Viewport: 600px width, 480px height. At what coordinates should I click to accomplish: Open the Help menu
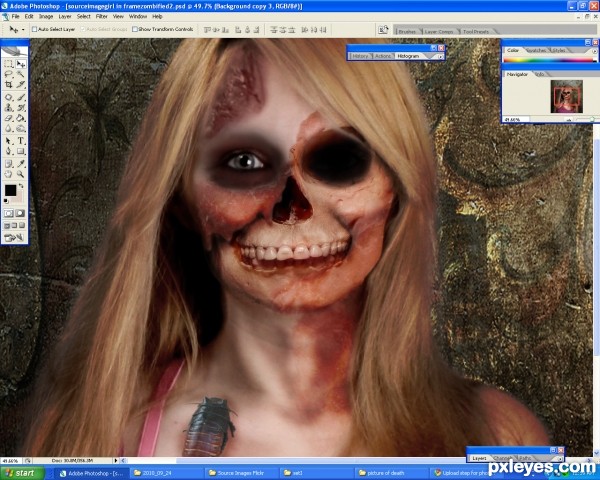point(157,16)
